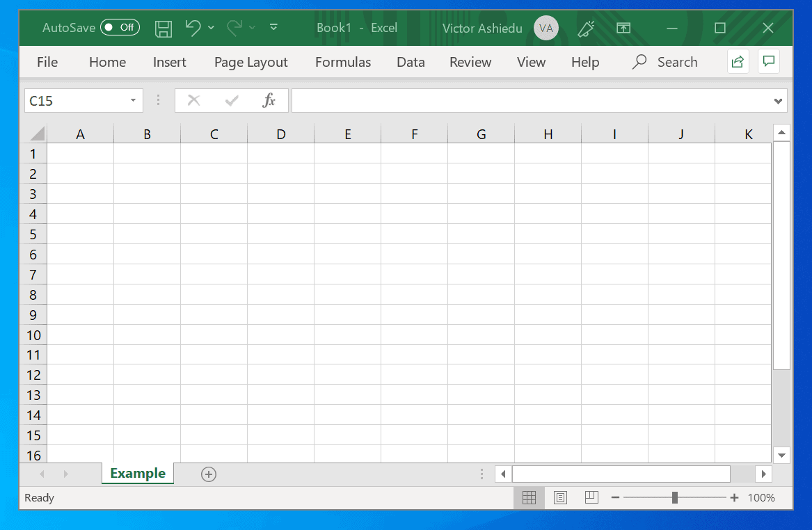The image size is (812, 530).
Task: Add a new sheet with the plus button
Action: [208, 474]
